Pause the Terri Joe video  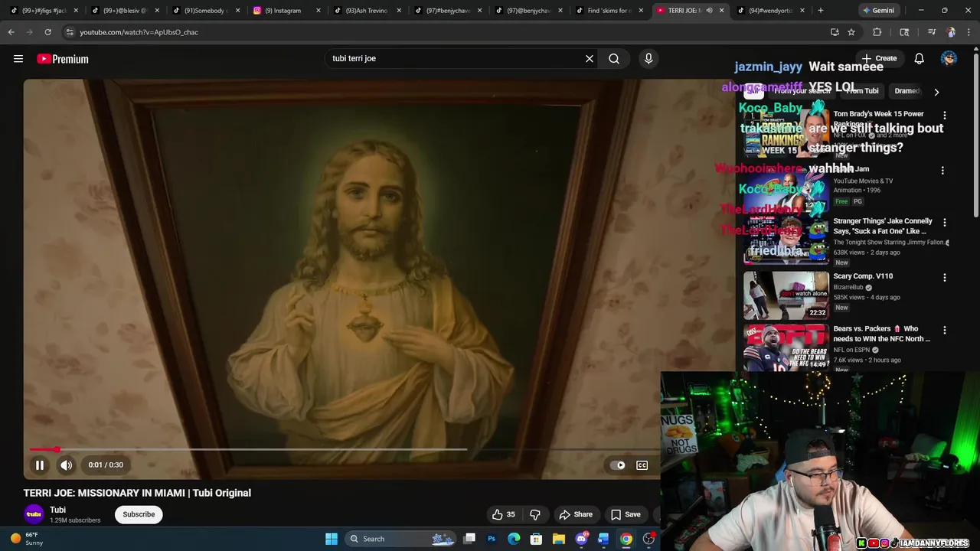[x=40, y=465]
